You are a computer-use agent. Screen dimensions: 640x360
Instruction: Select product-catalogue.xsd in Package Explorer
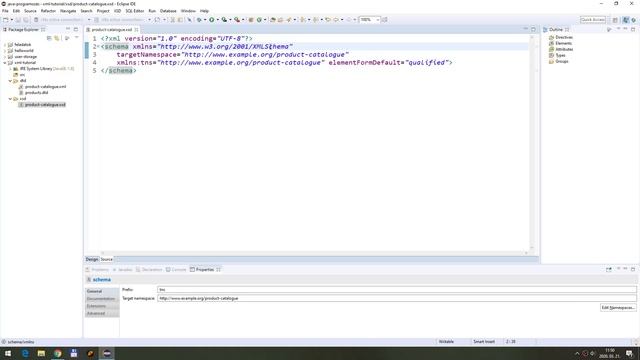tap(42, 105)
